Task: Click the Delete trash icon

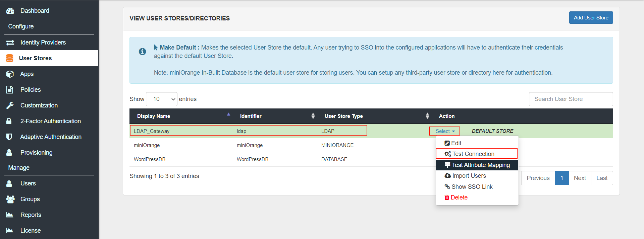Action: pyautogui.click(x=447, y=197)
